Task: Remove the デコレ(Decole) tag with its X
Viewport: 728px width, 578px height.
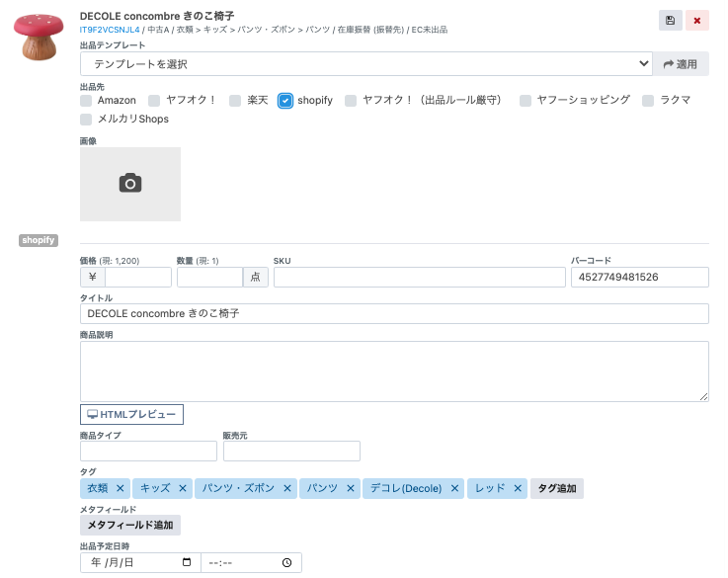Action: 454,488
